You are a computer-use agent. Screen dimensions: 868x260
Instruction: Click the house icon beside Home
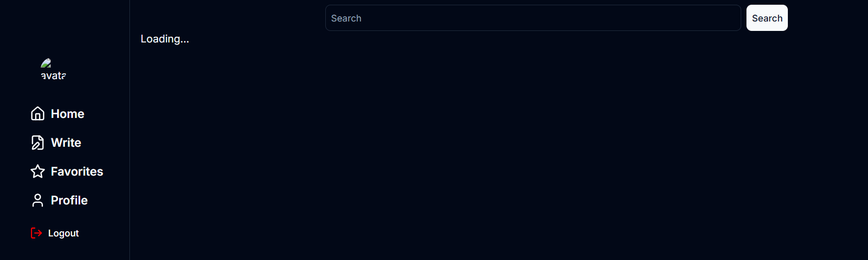[38, 114]
